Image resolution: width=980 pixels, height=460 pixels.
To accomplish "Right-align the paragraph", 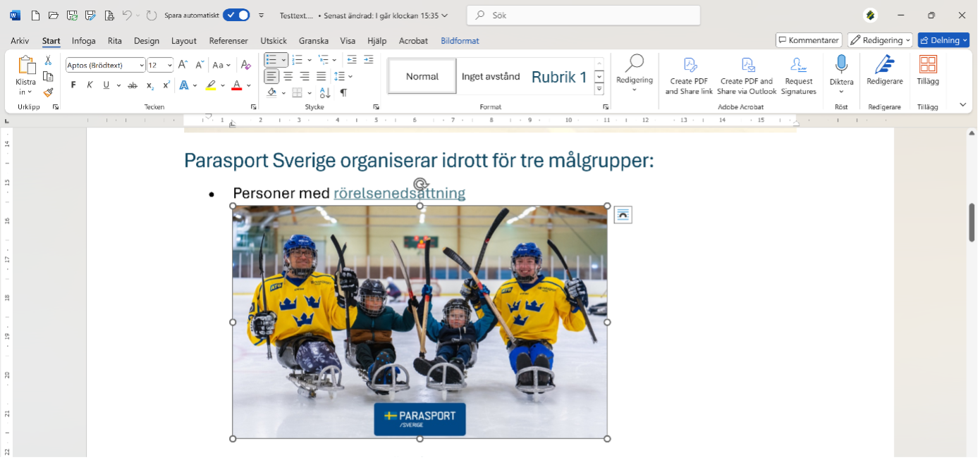I will coord(305,76).
